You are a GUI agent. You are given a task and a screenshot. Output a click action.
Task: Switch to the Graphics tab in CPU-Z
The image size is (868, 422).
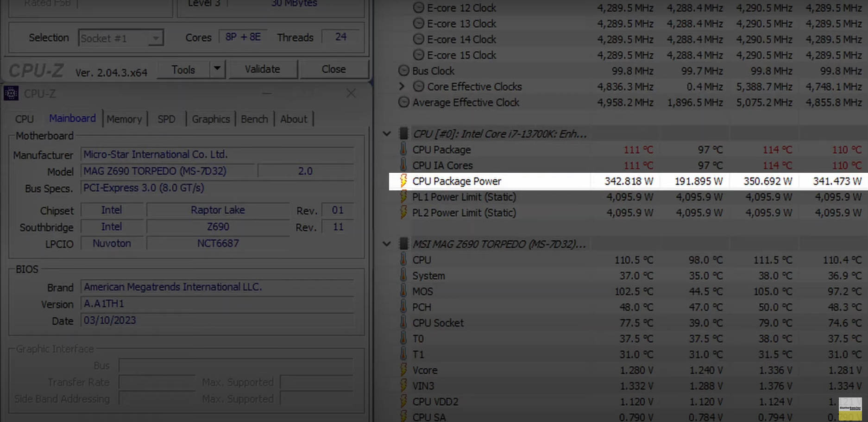click(211, 119)
